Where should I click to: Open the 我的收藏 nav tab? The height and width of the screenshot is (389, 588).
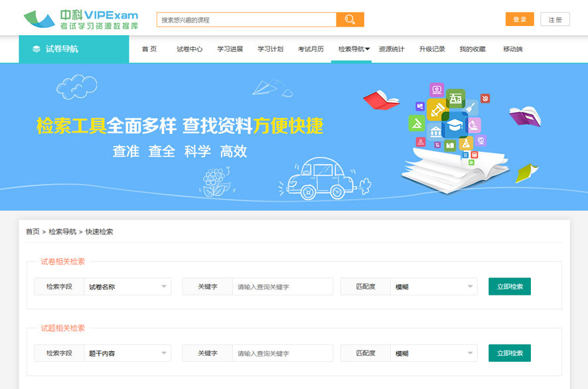(473, 48)
